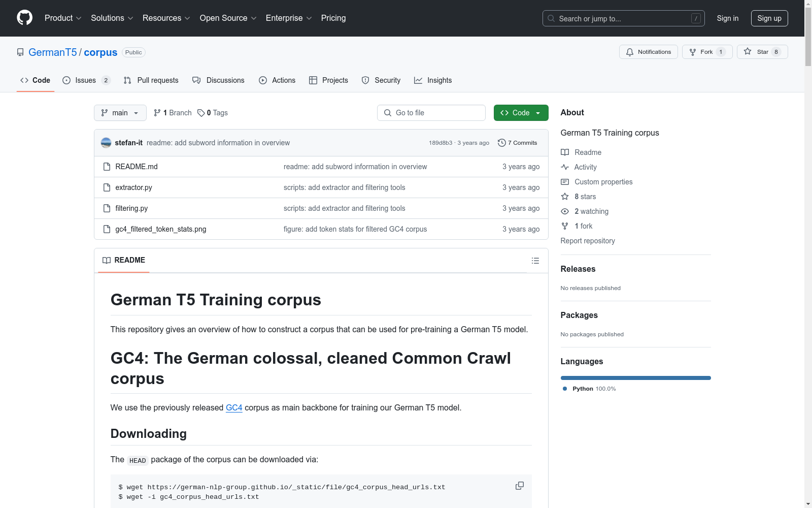Click the Search or jump to field
812x508 pixels.
click(624, 18)
